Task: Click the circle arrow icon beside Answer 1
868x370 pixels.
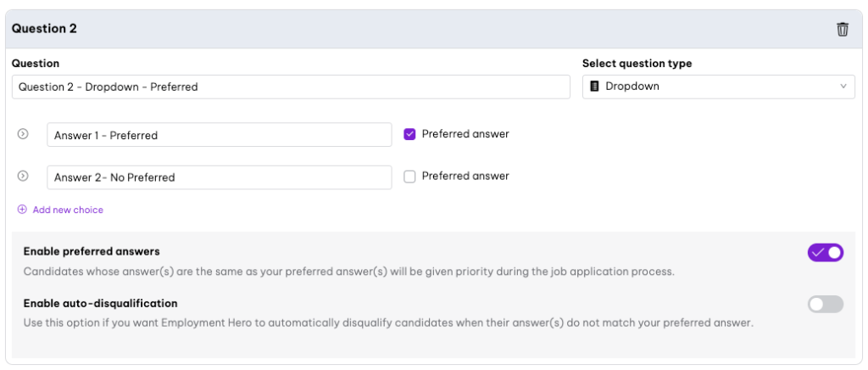Action: point(23,134)
